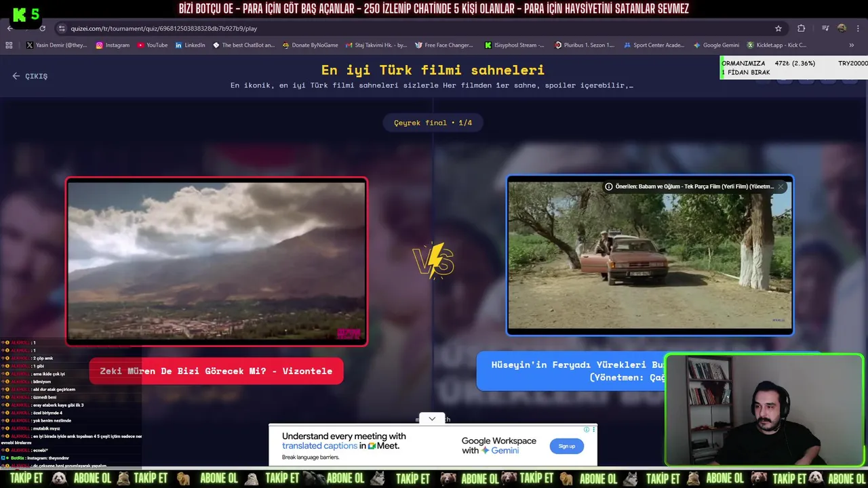This screenshot has width=868, height=488.
Task: Open the LinkedIn bookmark
Action: [190, 45]
